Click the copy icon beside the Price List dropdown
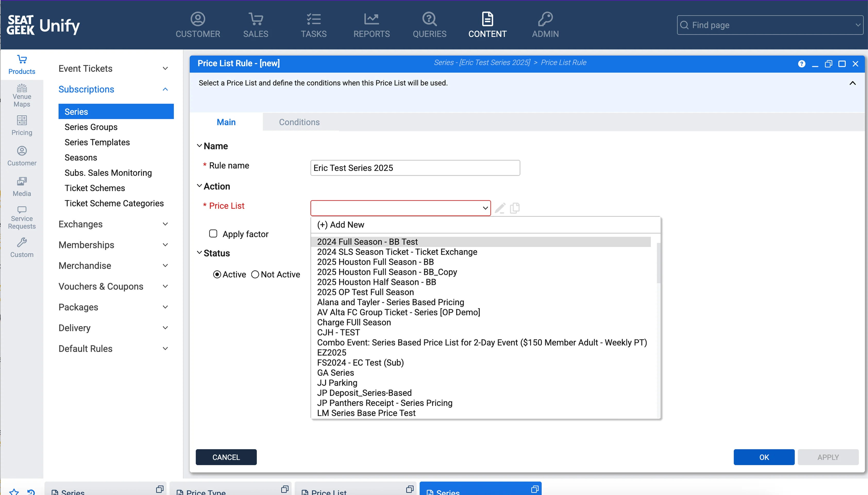Screen dimensions: 868x495 514,208
